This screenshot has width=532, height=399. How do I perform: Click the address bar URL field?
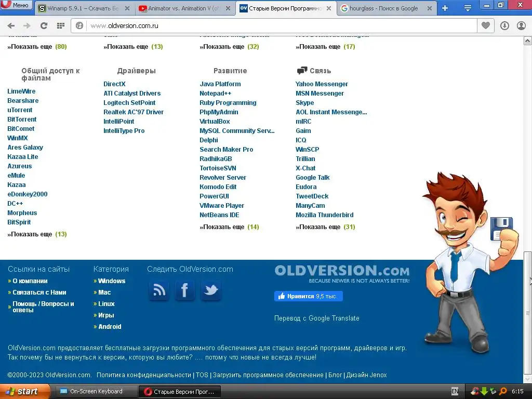click(x=282, y=25)
